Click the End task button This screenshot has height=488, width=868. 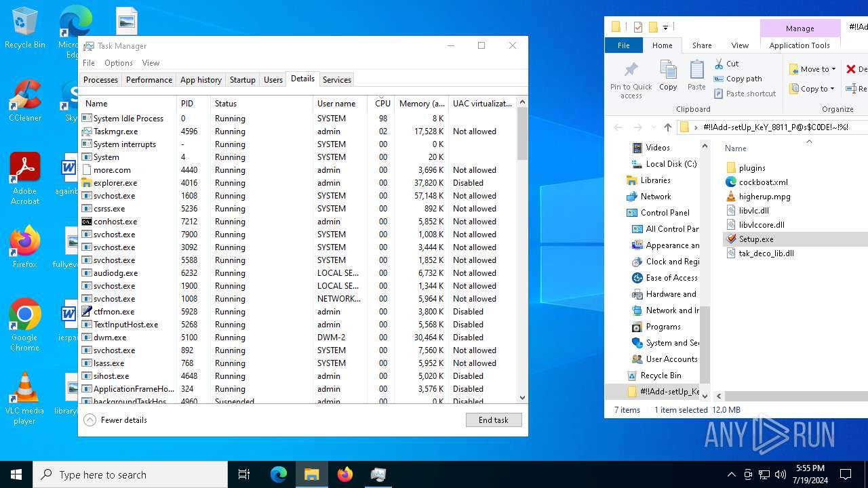(x=494, y=420)
